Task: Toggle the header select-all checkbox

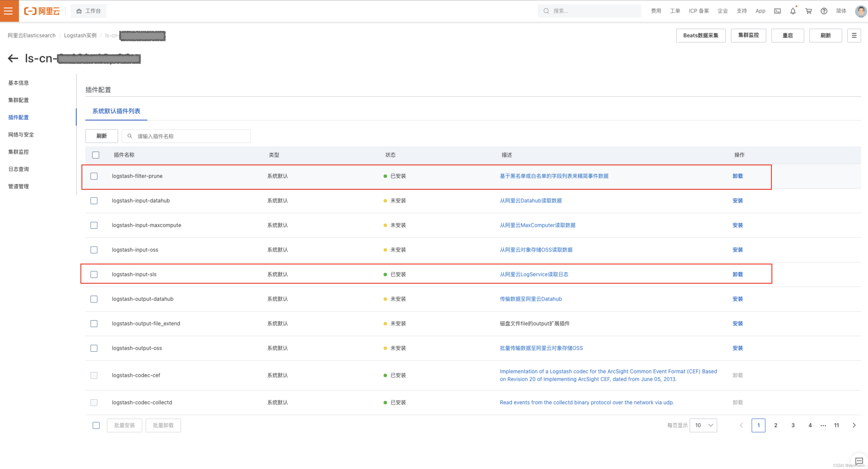Action: click(96, 155)
